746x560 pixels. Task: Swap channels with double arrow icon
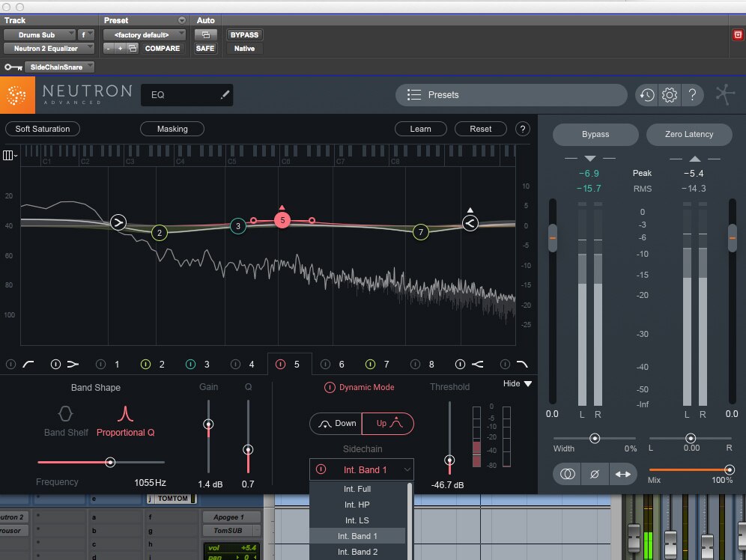click(x=622, y=474)
